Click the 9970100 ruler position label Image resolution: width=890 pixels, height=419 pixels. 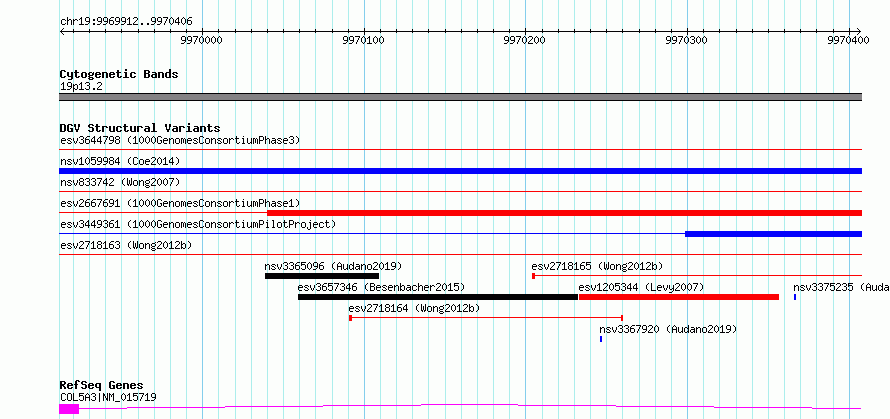pos(363,41)
